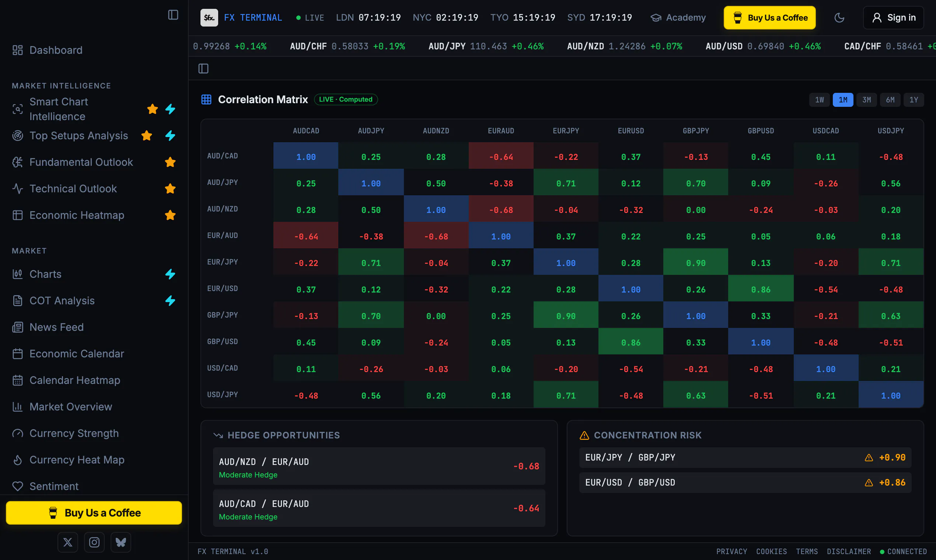Open Sentiment page

(94, 486)
